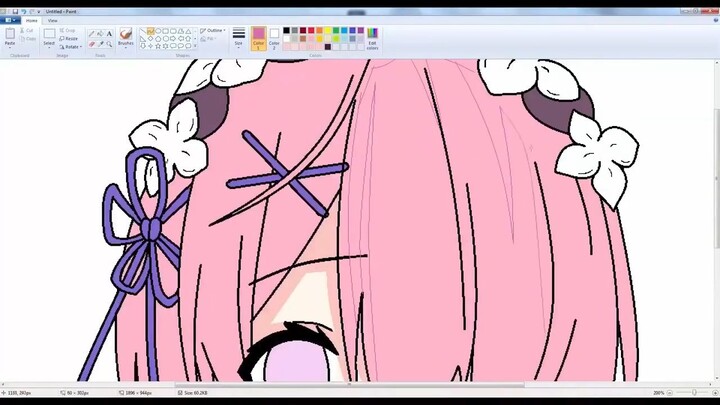720x405 pixels.
Task: Choose the Triangle shape
Action: pos(188,31)
